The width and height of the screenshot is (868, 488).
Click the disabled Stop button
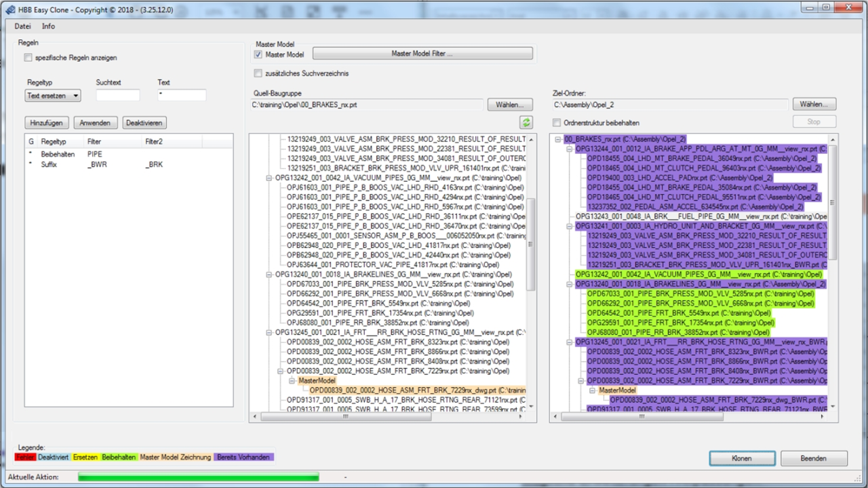[x=814, y=122]
